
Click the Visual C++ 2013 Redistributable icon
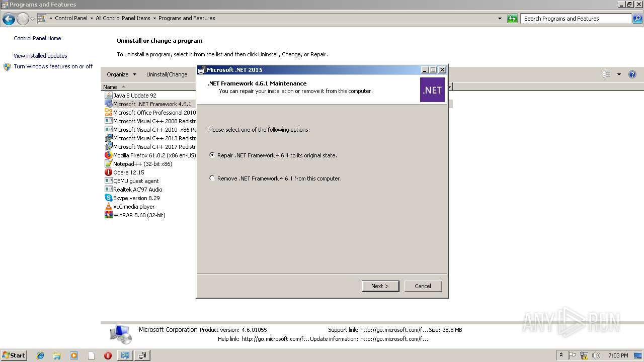coord(108,138)
